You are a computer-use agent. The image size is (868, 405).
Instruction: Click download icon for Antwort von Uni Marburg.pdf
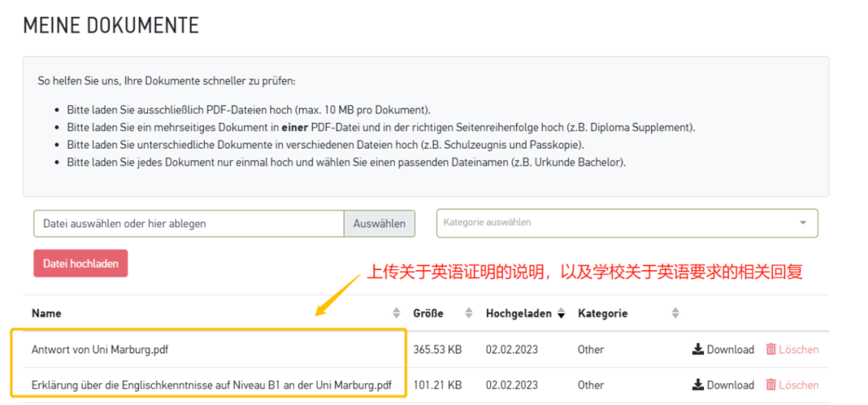[x=698, y=350]
